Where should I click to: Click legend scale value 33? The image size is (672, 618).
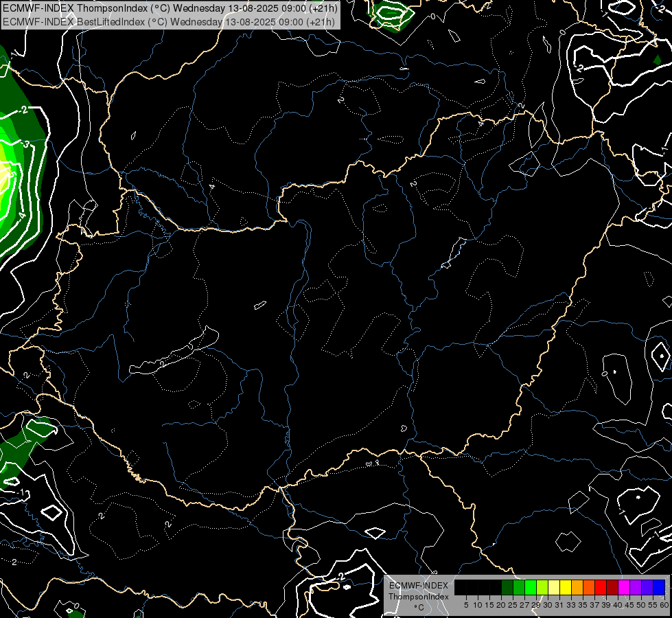click(571, 605)
